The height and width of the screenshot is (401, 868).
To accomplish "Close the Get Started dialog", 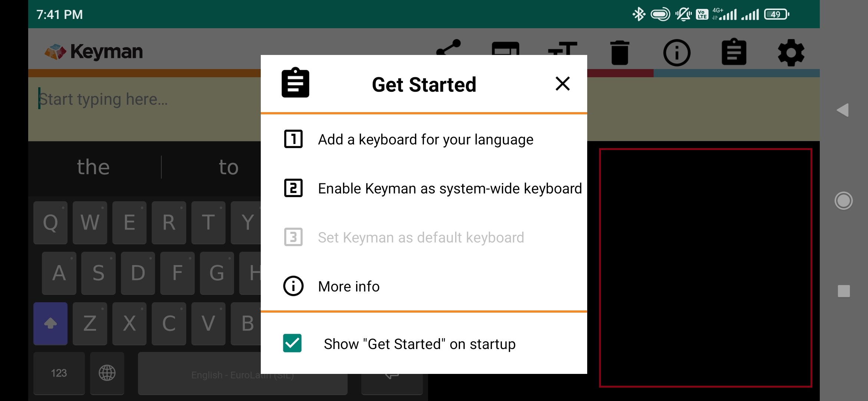I will coord(562,84).
